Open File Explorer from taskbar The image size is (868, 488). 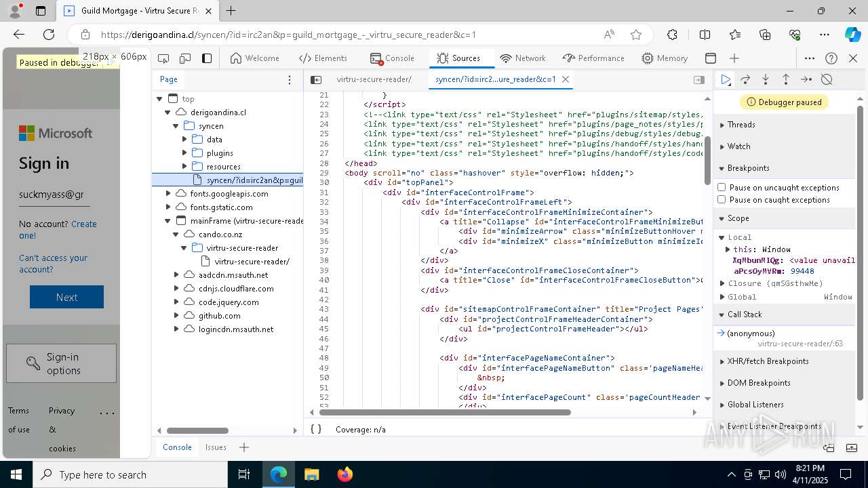311,474
